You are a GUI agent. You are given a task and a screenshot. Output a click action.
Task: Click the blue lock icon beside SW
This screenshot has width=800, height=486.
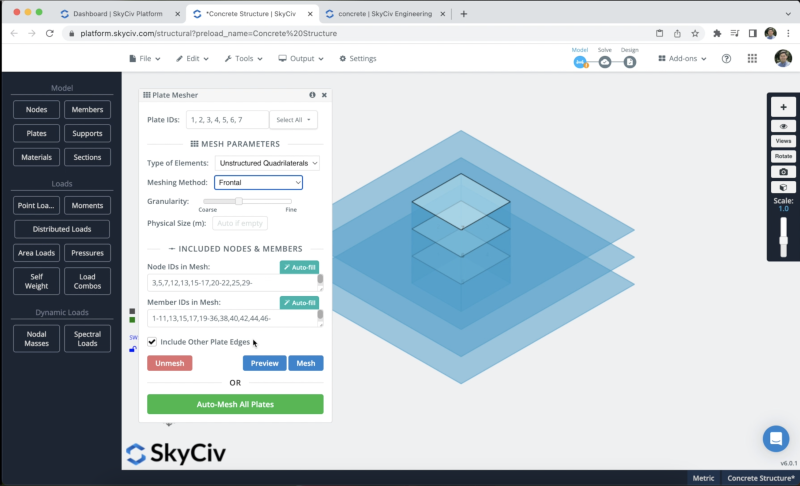pos(133,349)
